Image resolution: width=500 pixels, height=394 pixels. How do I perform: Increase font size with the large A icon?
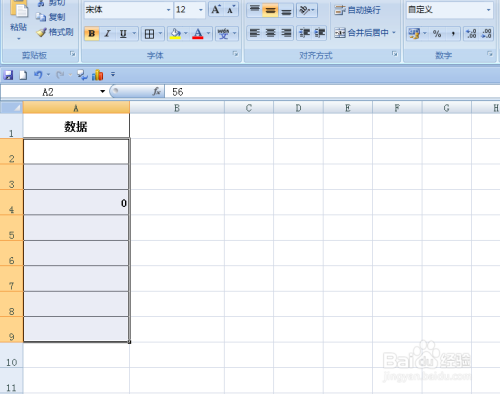[x=216, y=10]
